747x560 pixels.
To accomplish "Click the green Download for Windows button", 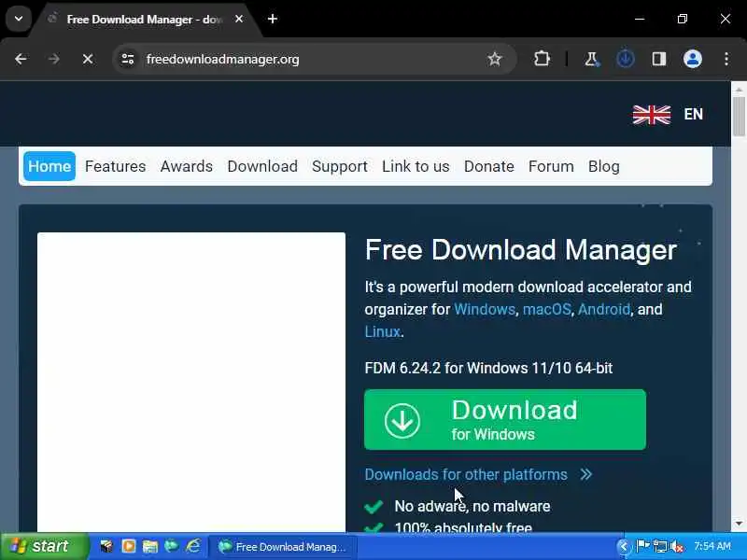I will coord(505,419).
